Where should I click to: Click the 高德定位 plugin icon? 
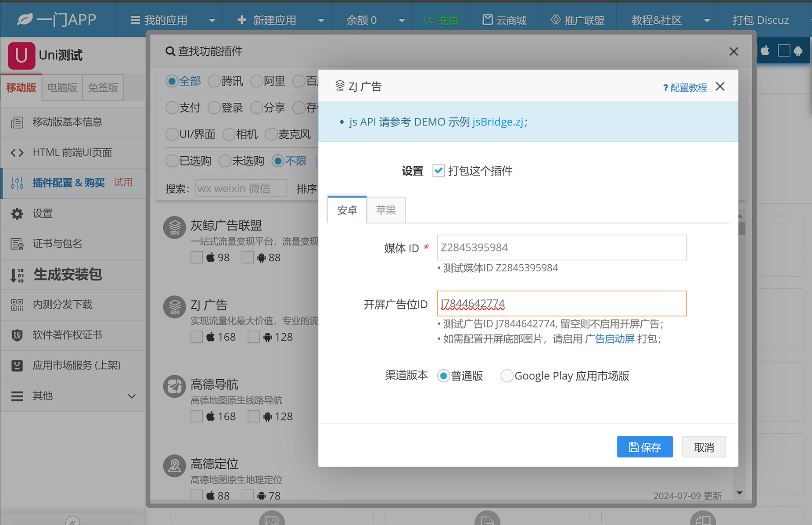[x=175, y=466]
